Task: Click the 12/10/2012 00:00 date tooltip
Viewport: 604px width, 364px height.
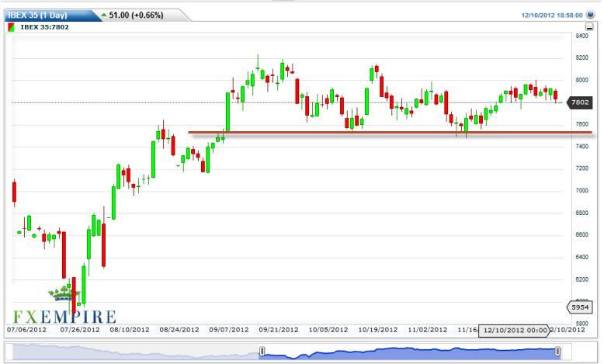Action: 513,330
